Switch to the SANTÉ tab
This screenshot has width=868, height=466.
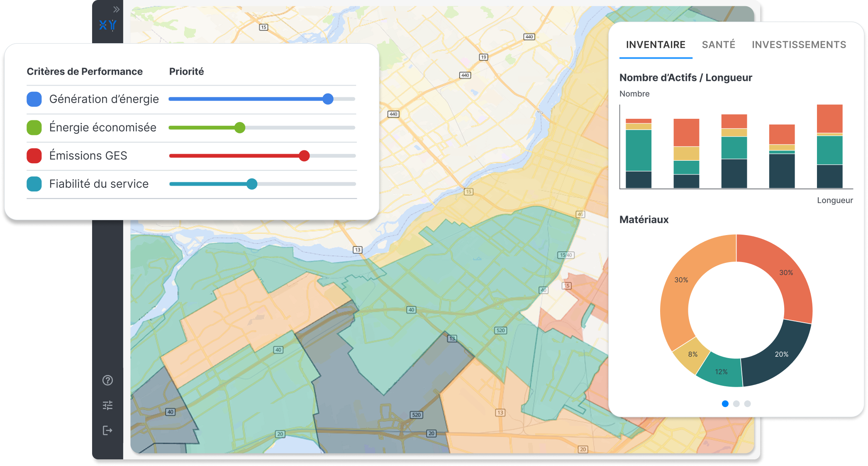tap(719, 44)
